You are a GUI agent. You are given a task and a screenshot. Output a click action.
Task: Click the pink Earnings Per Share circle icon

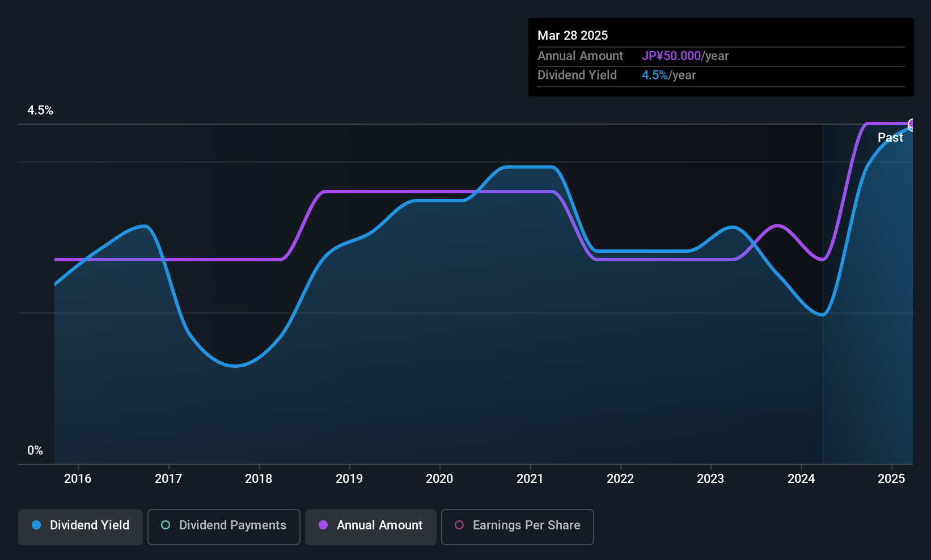tap(459, 525)
